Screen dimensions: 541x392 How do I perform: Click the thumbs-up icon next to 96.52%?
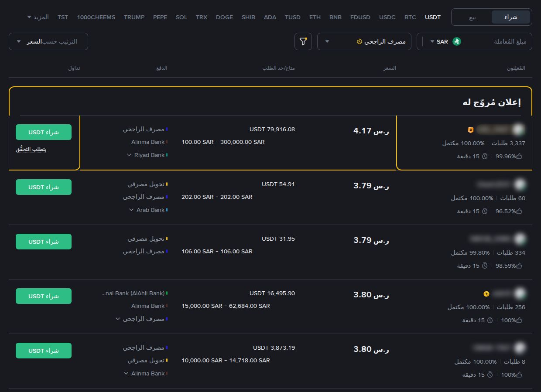(519, 211)
